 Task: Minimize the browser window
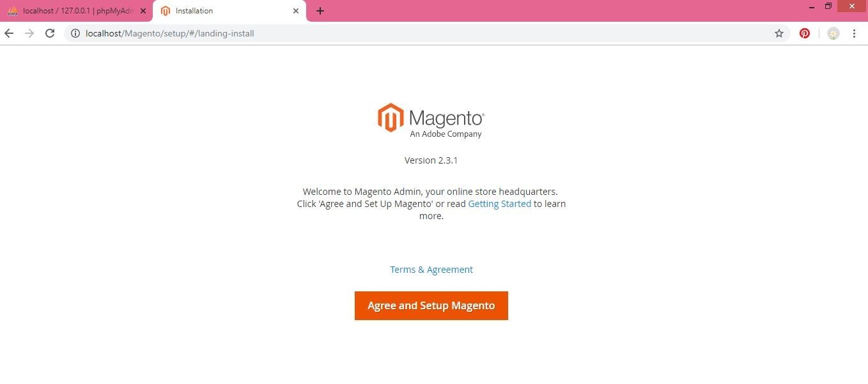(811, 6)
